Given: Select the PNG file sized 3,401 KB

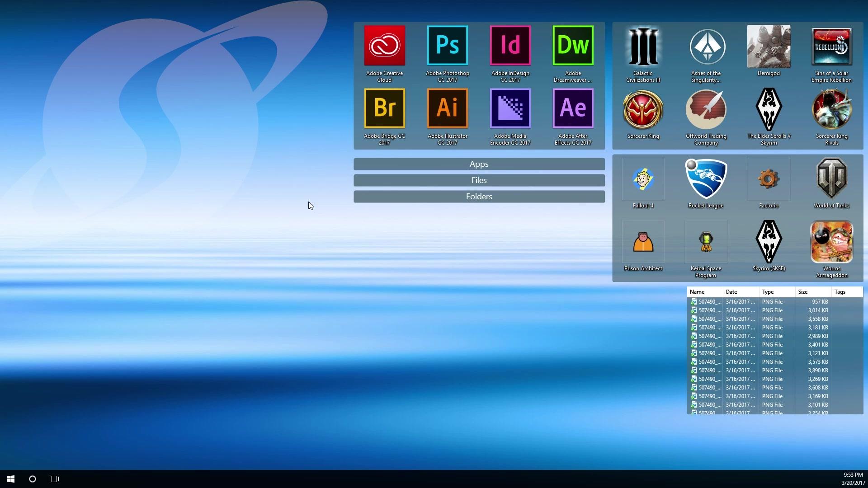Looking at the screenshot, I should coord(775,345).
